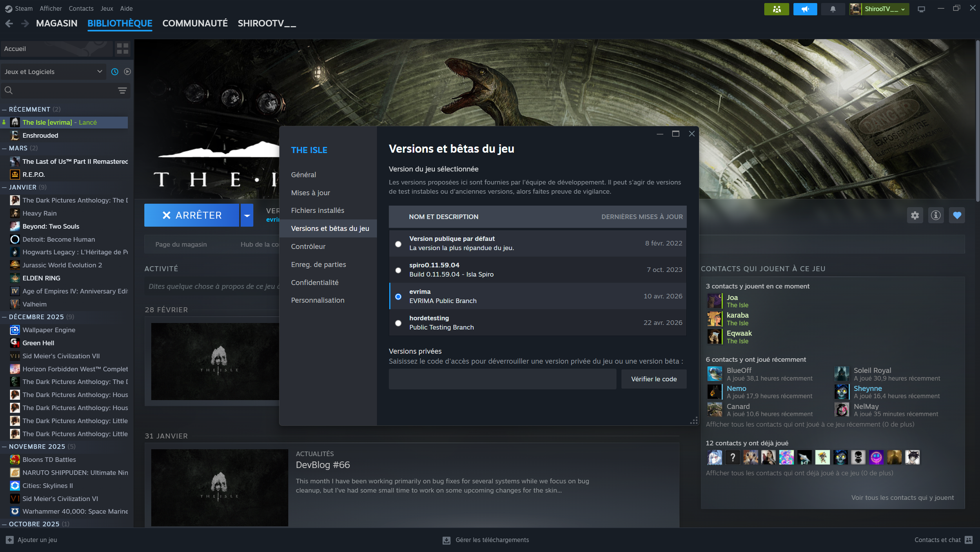The width and height of the screenshot is (980, 552).
Task: Open the notifications bell
Action: (833, 9)
